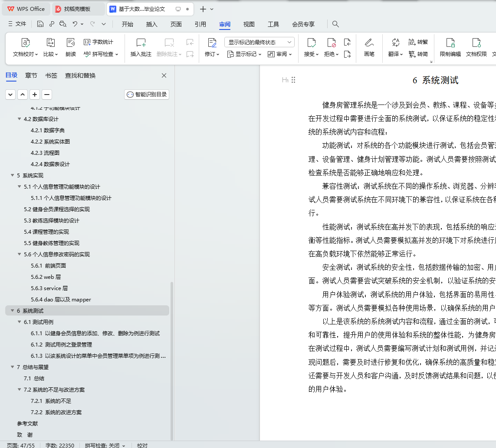Viewport: 496px width, 448px height.
Task: Click the undo arrow icon
Action: [75, 24]
